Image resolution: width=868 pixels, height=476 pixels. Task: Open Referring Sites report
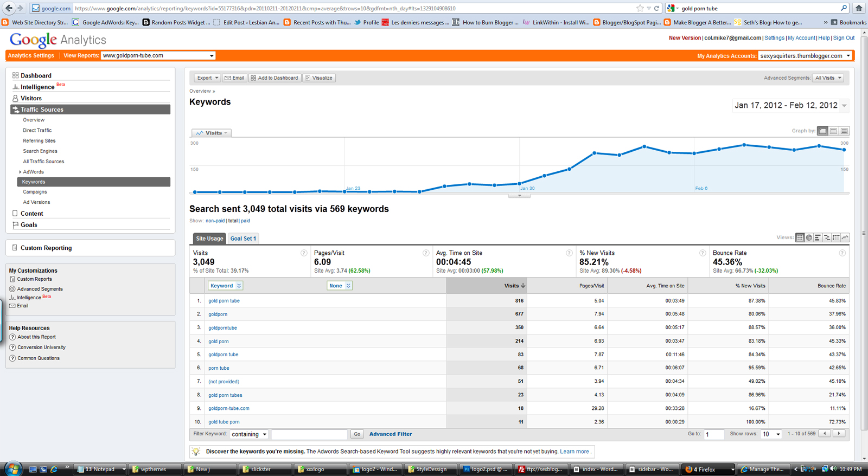39,141
